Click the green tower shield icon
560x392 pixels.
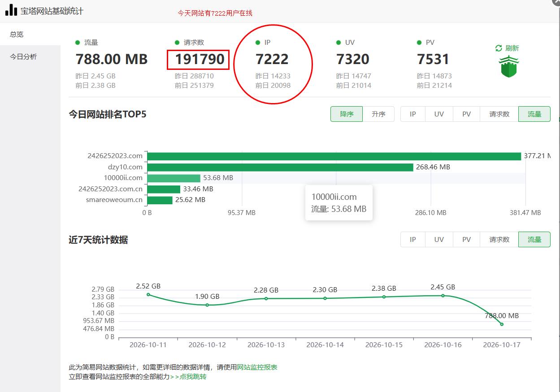[x=509, y=67]
